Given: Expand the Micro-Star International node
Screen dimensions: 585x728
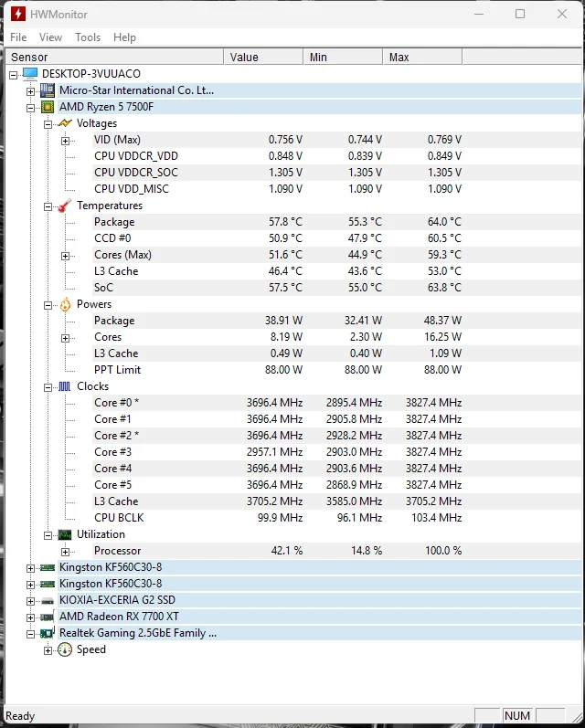Looking at the screenshot, I should [31, 91].
